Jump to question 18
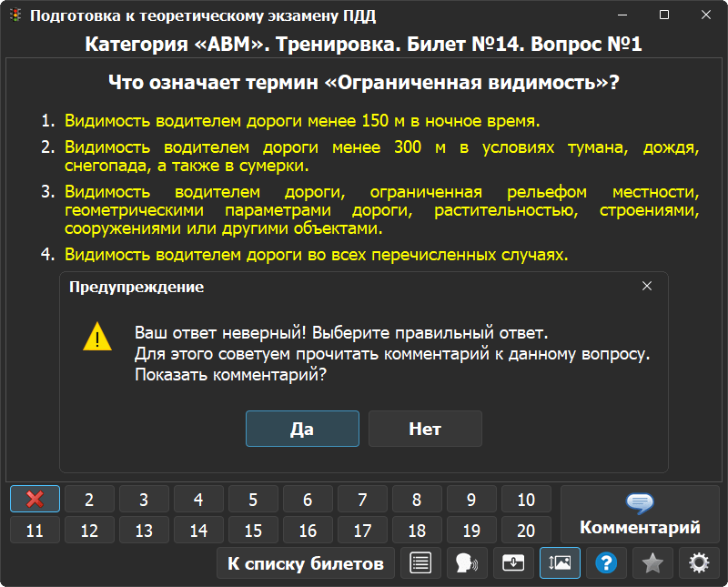Viewport: 728px width, 587px height. [x=417, y=530]
